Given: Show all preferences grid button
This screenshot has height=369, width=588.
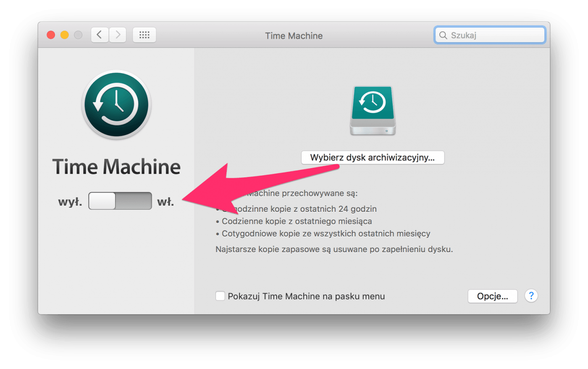Looking at the screenshot, I should [x=144, y=35].
